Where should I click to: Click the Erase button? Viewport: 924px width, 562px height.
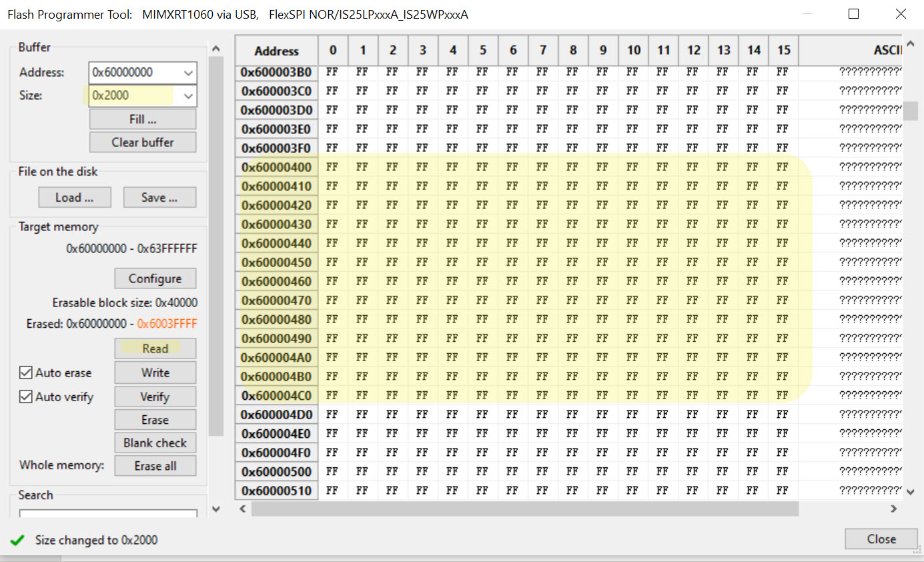(155, 419)
